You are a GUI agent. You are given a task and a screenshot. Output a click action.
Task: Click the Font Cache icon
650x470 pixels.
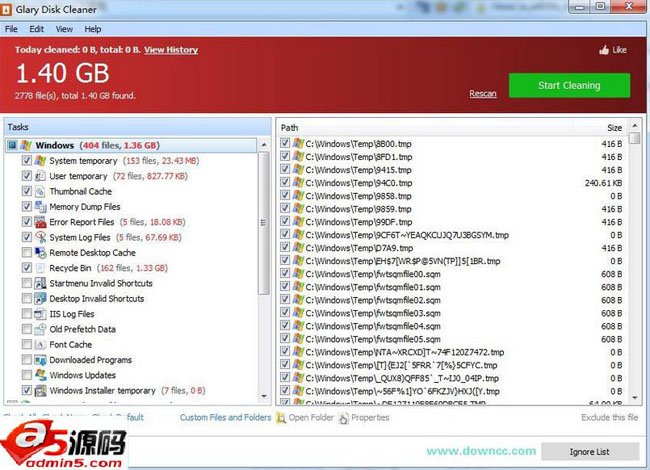[x=40, y=345]
